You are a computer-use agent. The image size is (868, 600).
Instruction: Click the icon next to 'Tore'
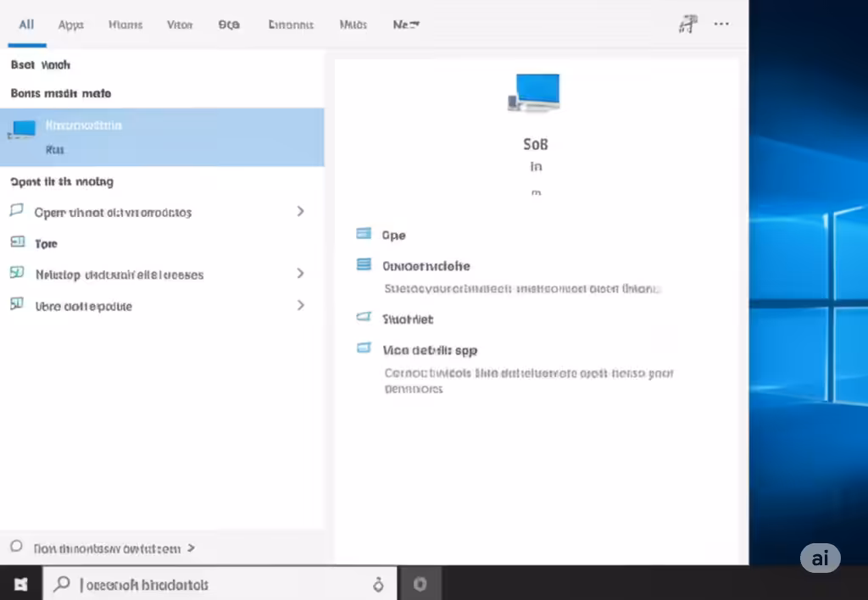(18, 242)
